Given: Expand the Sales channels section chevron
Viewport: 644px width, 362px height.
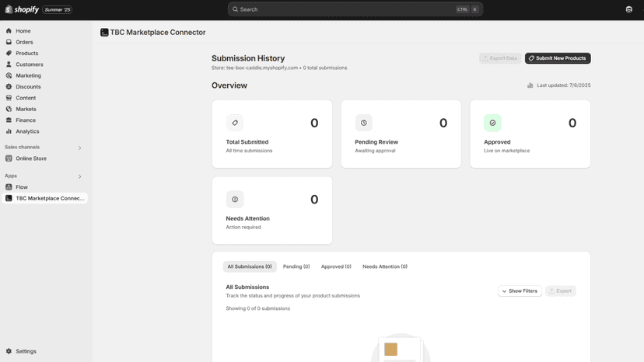Looking at the screenshot, I should click(x=79, y=148).
